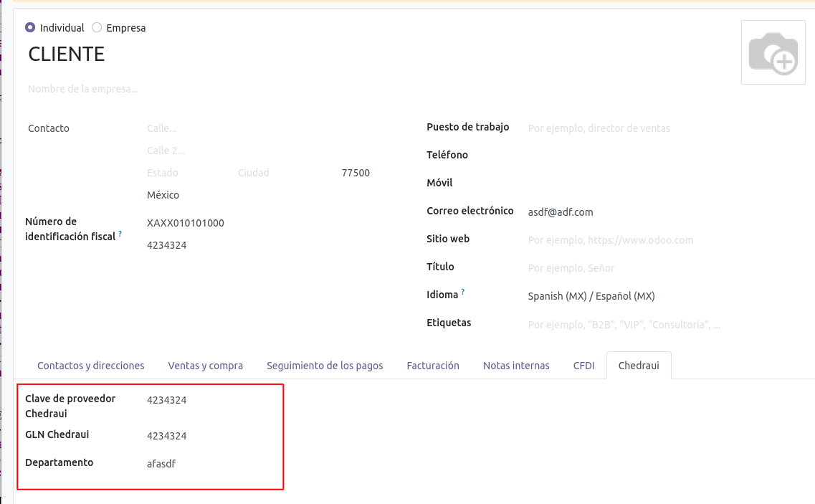Screen dimensions: 815x504
Task: Select the CFDI tab
Action: pos(584,366)
